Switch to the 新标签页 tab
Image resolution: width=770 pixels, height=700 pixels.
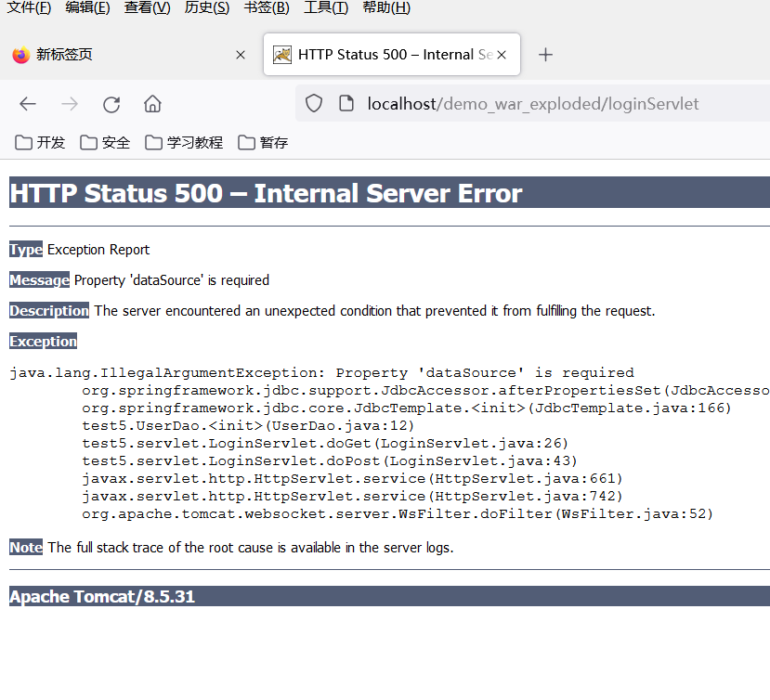tap(129, 55)
